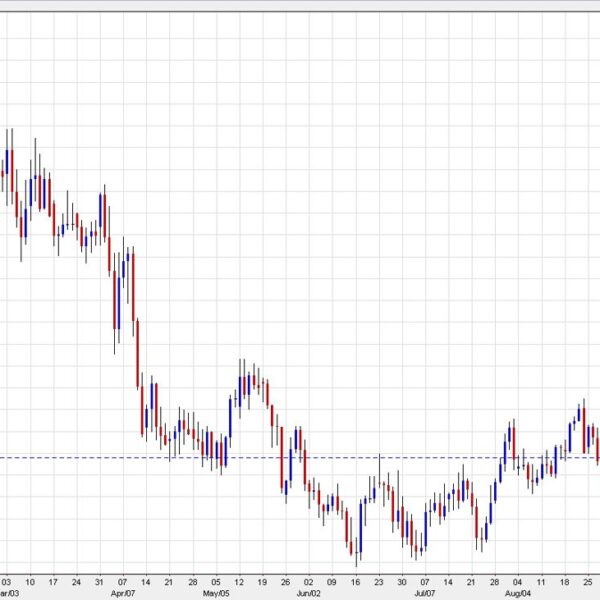Click the May/05 month label on time axis

point(216,592)
